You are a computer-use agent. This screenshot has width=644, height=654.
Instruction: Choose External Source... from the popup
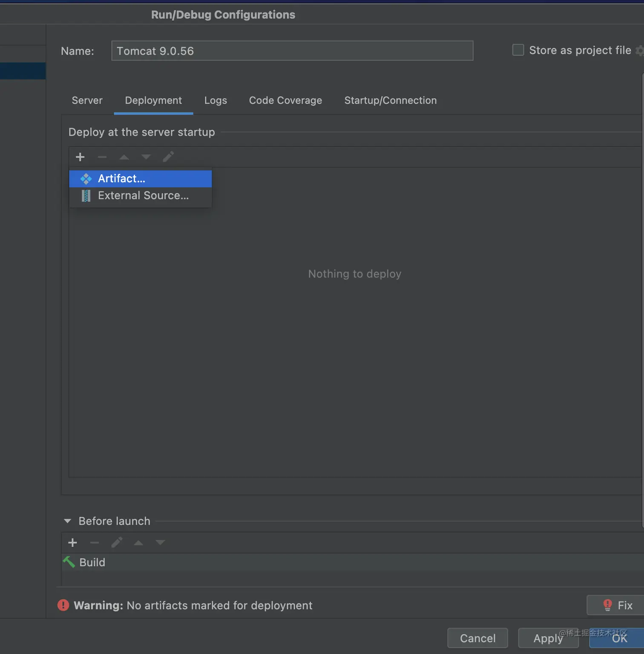[141, 196]
